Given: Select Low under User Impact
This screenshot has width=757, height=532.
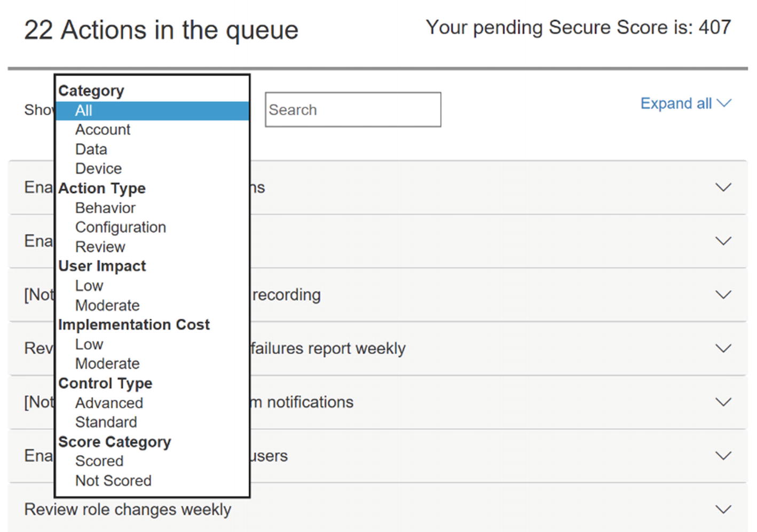Looking at the screenshot, I should pos(89,286).
